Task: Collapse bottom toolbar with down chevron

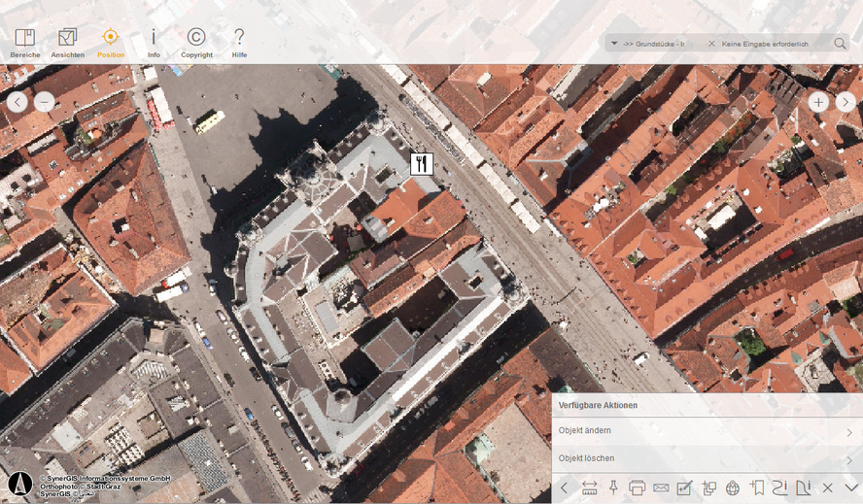Action: pyautogui.click(x=851, y=487)
